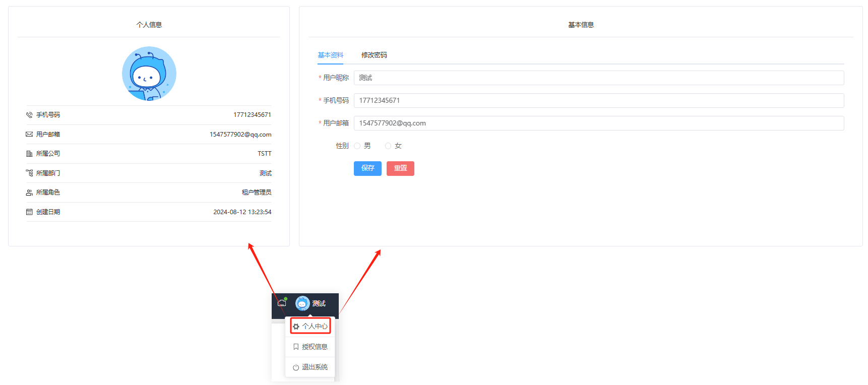Click the small avatar in the dark header
The width and height of the screenshot is (868, 385).
coord(302,303)
